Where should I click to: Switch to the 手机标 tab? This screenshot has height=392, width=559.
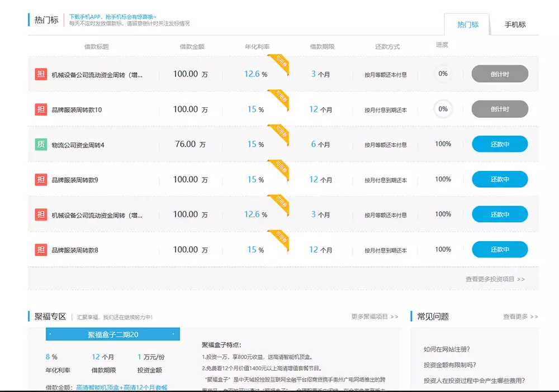(x=515, y=25)
